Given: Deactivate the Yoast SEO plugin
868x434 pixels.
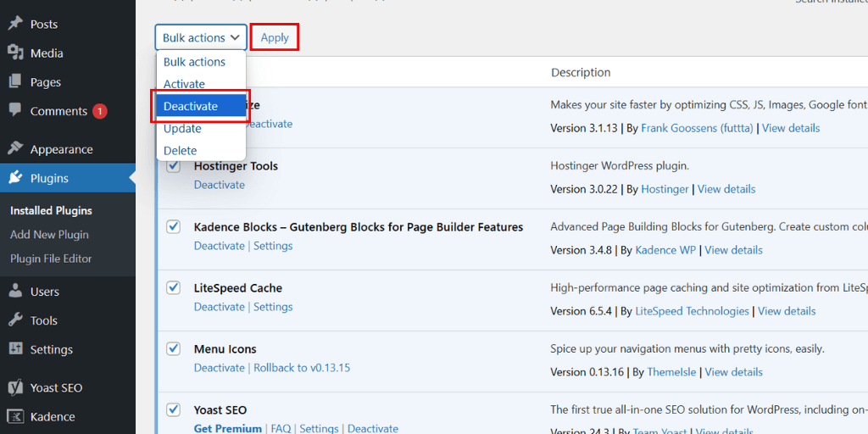Looking at the screenshot, I should tap(373, 428).
